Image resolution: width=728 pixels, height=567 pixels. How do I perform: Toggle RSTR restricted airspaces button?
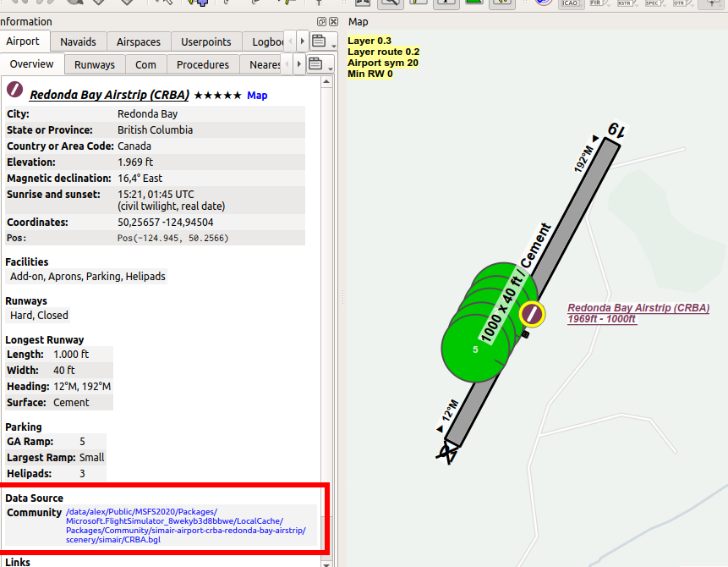click(x=627, y=3)
